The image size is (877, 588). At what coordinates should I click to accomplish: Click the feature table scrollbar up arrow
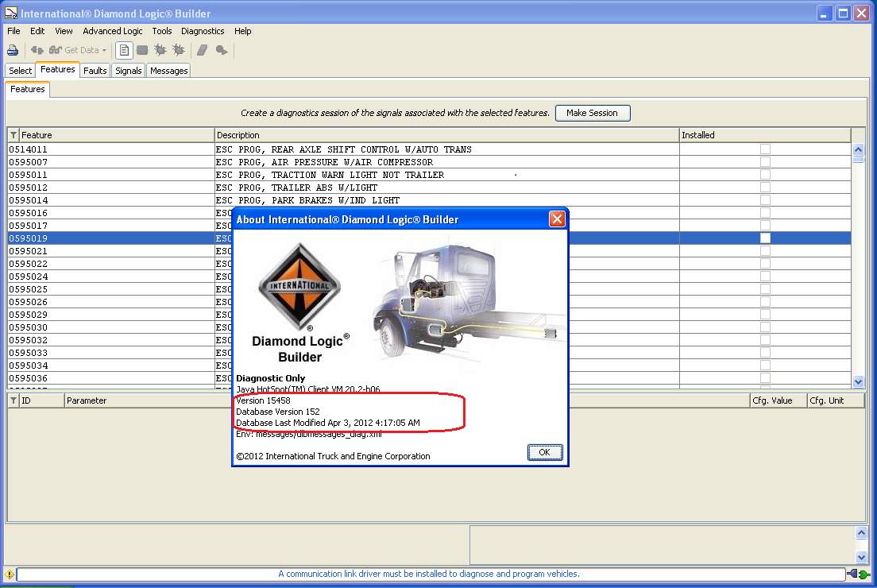click(x=858, y=149)
